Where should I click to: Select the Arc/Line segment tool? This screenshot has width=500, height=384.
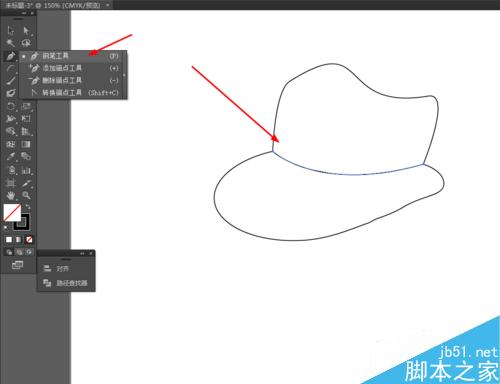[x=11, y=69]
